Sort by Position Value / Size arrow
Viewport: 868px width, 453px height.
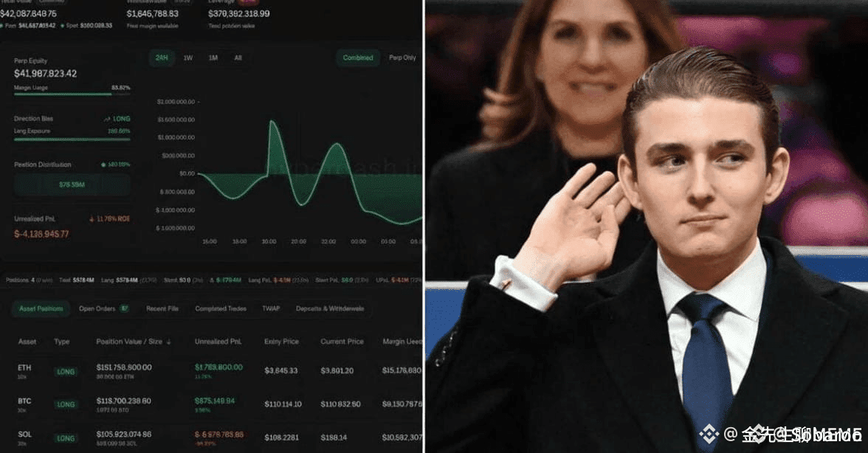click(169, 342)
